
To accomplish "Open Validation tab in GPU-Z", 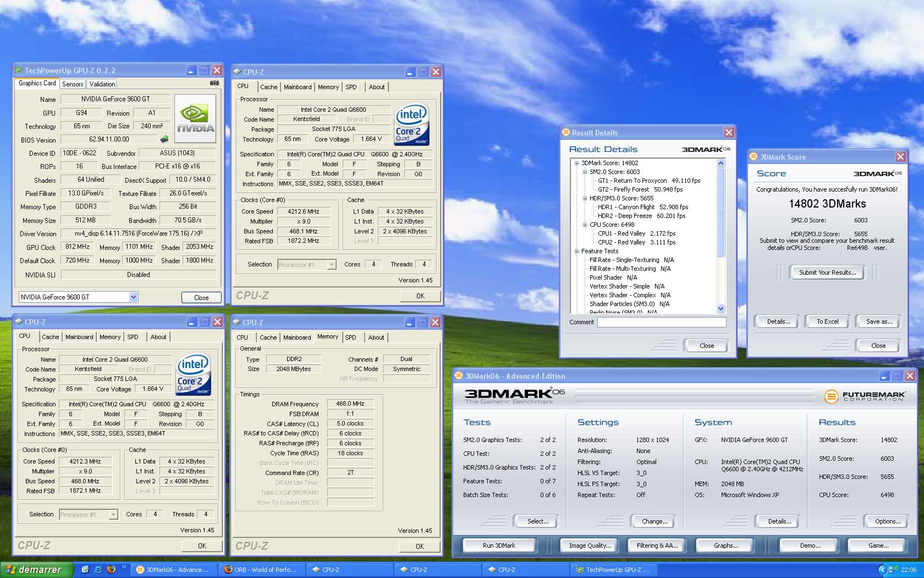I will pyautogui.click(x=102, y=84).
